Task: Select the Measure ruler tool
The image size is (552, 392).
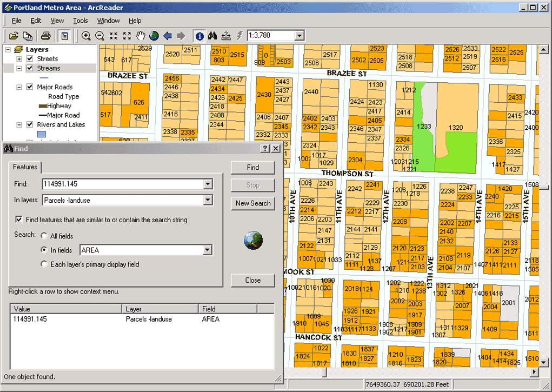Action: tap(227, 36)
